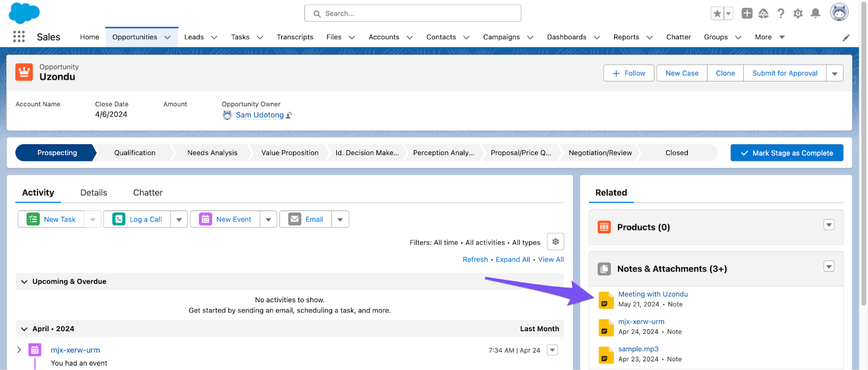Viewport: 868px width, 370px height.
Task: Open the user profile avatar
Action: tap(839, 12)
